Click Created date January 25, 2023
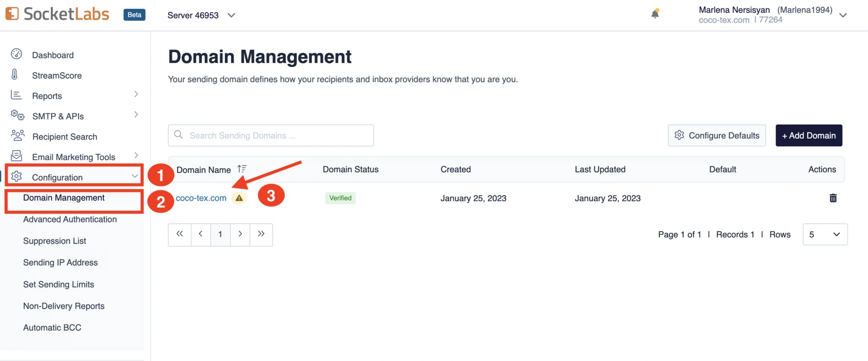 [x=473, y=198]
